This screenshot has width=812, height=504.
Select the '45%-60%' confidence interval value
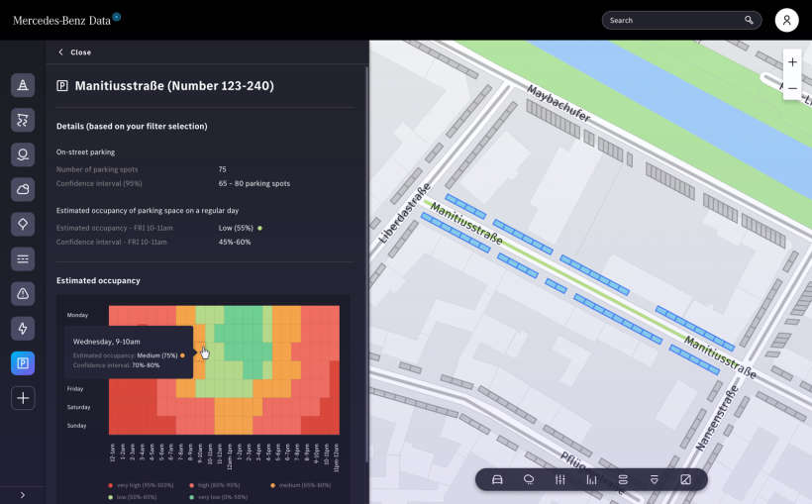[235, 242]
